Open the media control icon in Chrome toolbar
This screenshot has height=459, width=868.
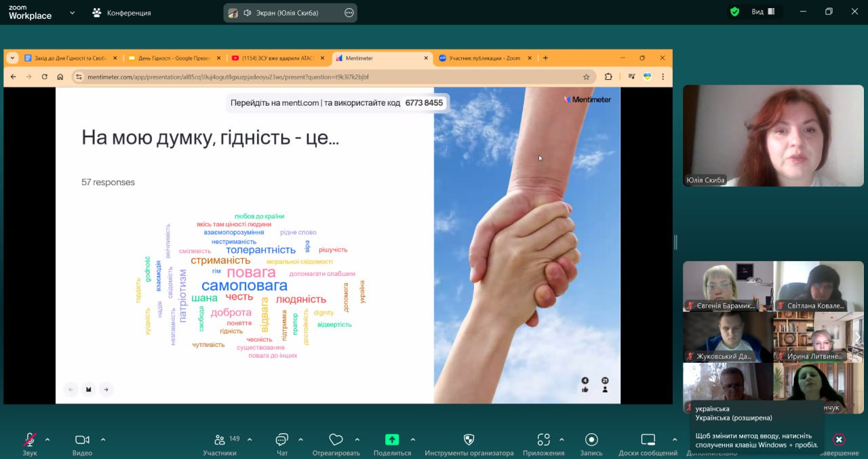(631, 77)
